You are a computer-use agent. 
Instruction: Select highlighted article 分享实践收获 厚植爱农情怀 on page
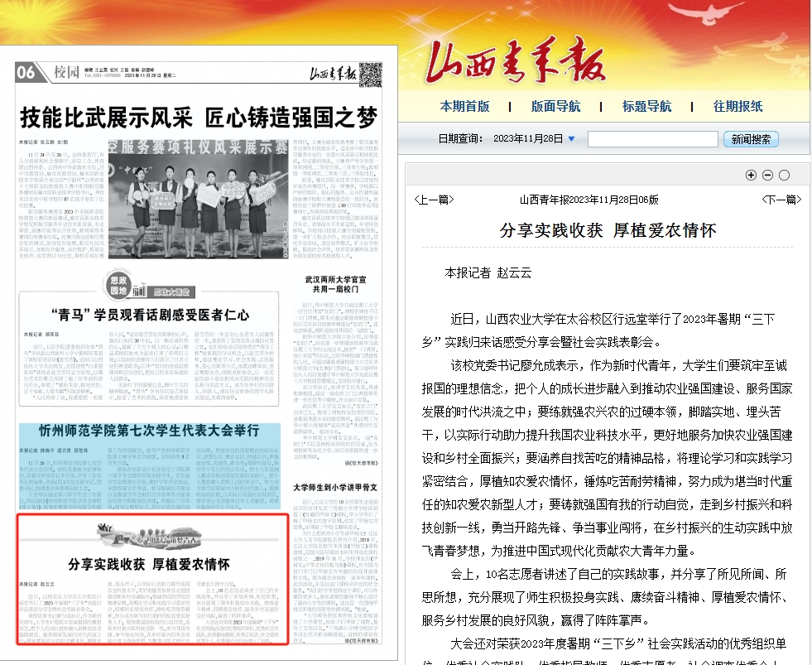[152, 579]
